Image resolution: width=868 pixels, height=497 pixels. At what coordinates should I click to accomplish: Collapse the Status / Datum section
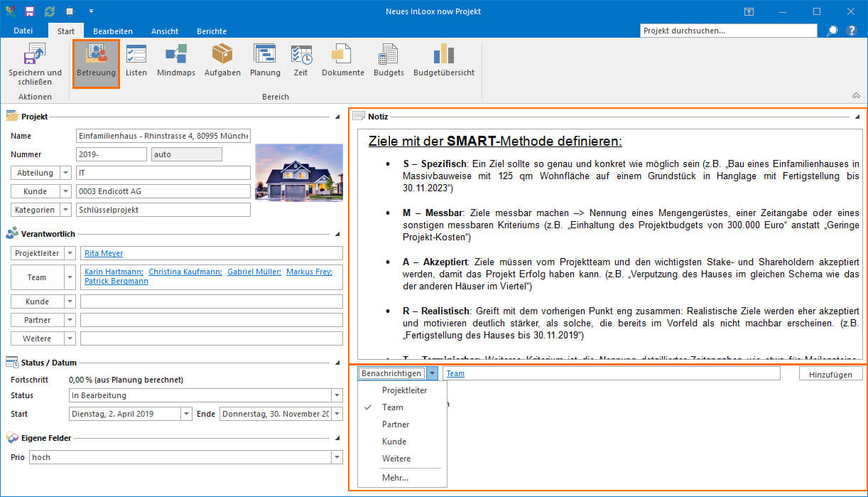pos(337,363)
